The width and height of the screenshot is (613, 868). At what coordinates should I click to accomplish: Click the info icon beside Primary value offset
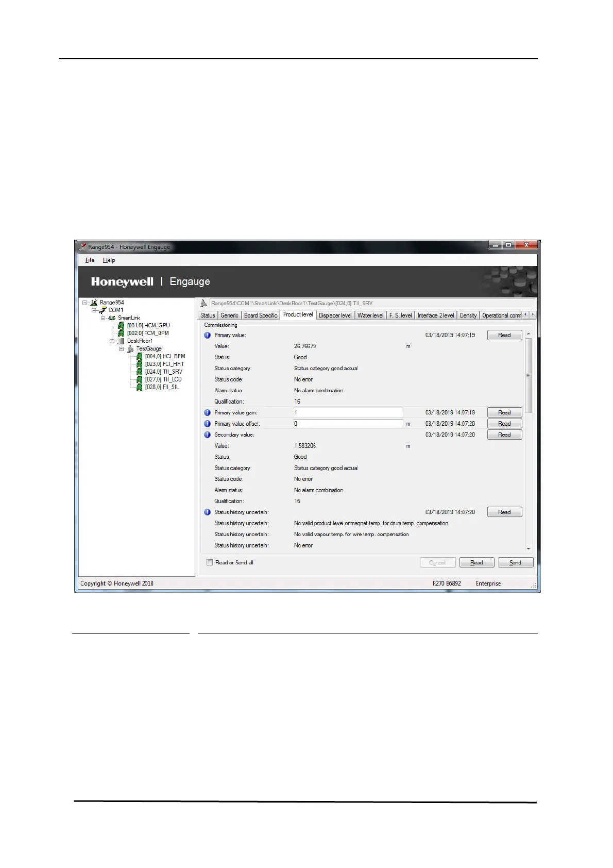pos(208,424)
